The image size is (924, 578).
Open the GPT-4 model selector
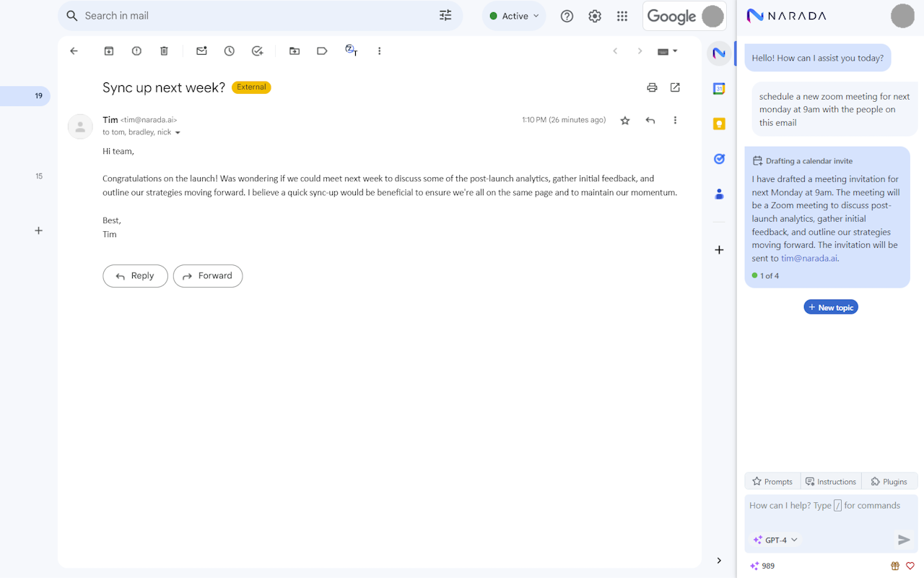pyautogui.click(x=775, y=539)
